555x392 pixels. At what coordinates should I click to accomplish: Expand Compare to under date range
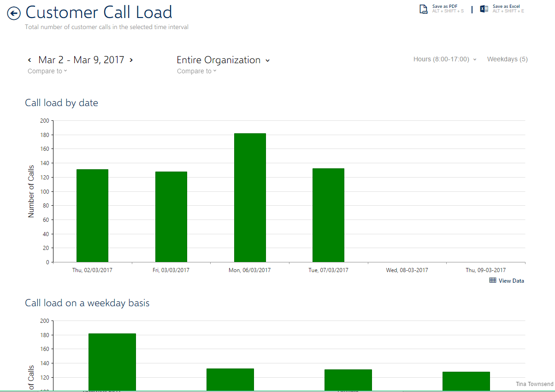pyautogui.click(x=47, y=71)
